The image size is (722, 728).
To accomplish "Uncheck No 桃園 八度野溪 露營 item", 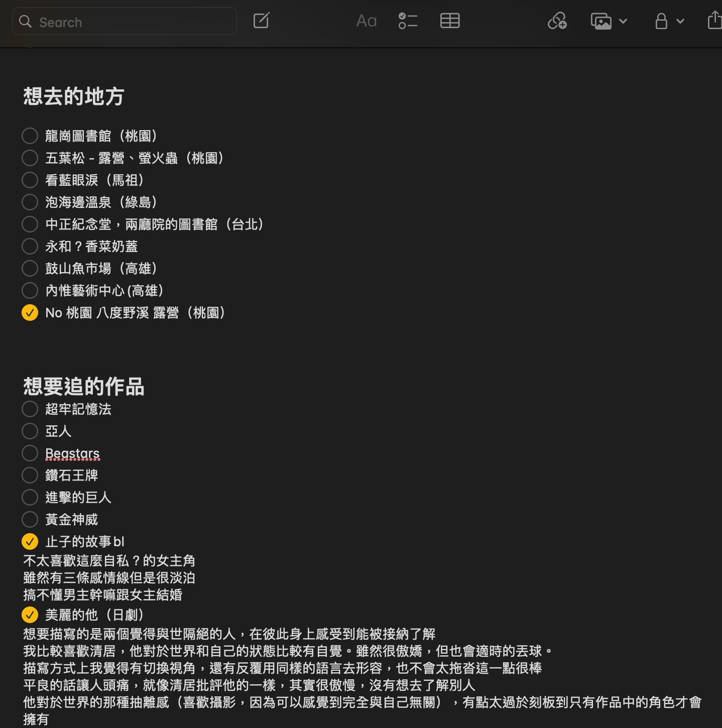I will tap(30, 312).
